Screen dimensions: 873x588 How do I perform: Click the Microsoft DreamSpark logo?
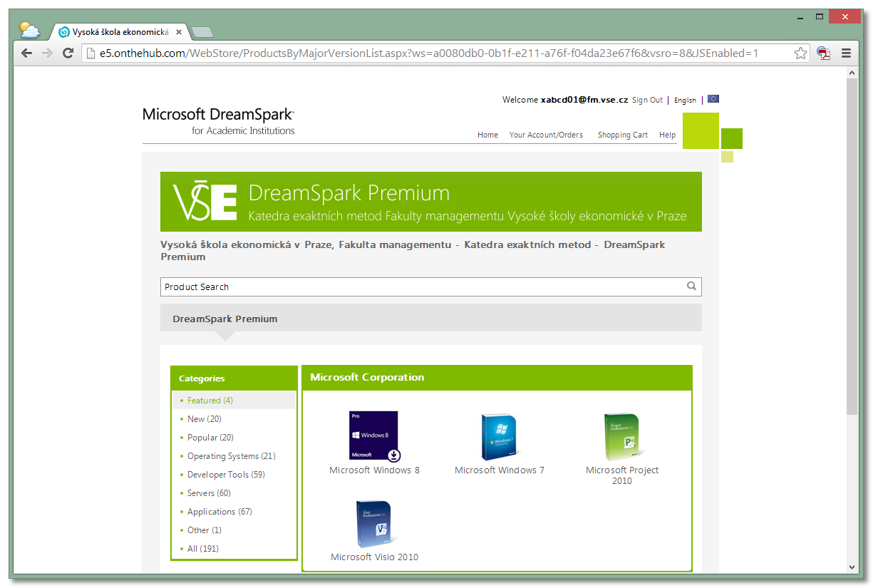coord(218,120)
